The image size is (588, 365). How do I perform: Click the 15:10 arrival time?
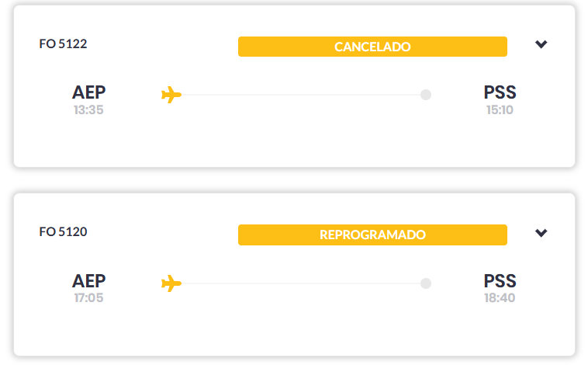(500, 110)
